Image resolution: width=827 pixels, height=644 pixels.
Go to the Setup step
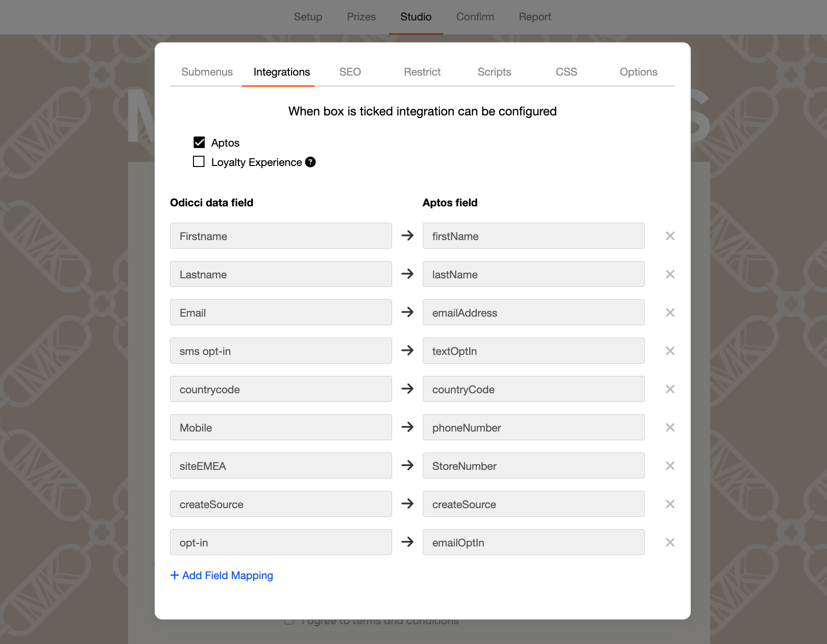(x=308, y=17)
